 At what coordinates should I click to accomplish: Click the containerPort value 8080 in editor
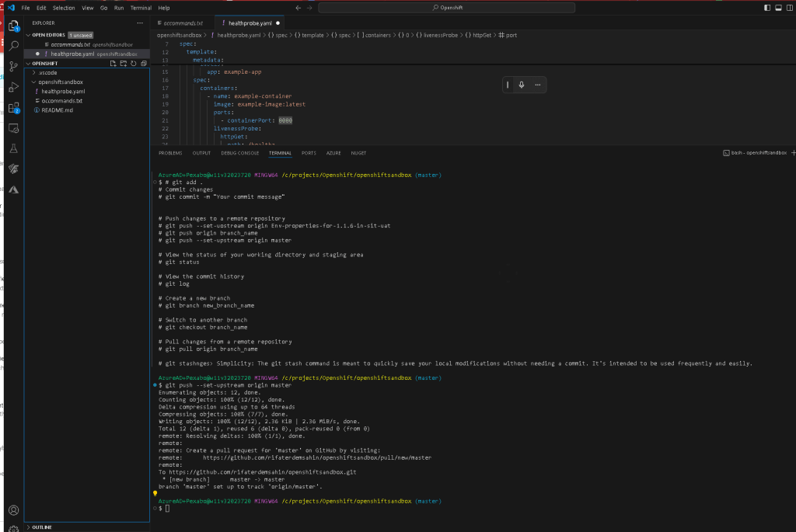coord(285,120)
